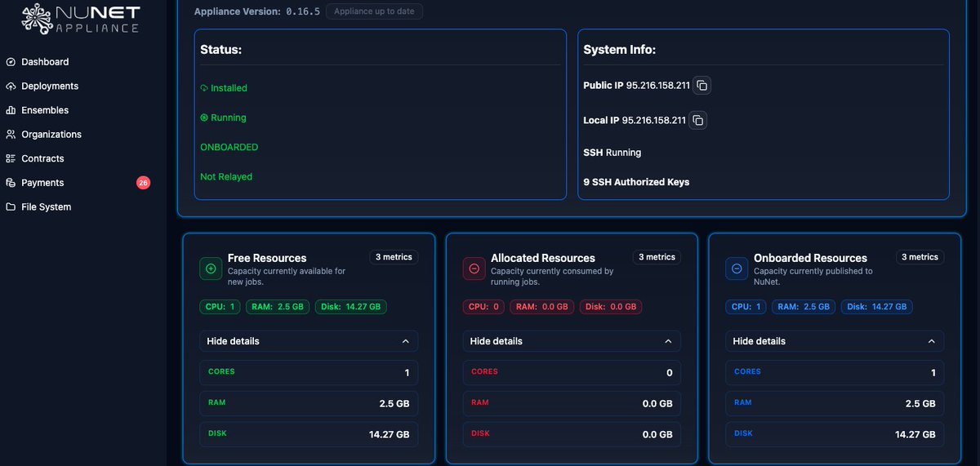The image size is (980, 466).
Task: Open the Payments page
Action: point(42,183)
